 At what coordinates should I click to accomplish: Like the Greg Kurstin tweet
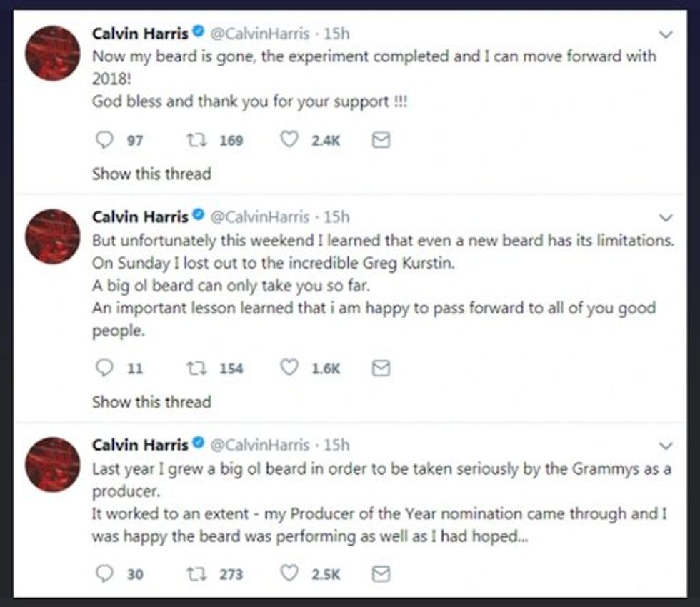point(289,368)
